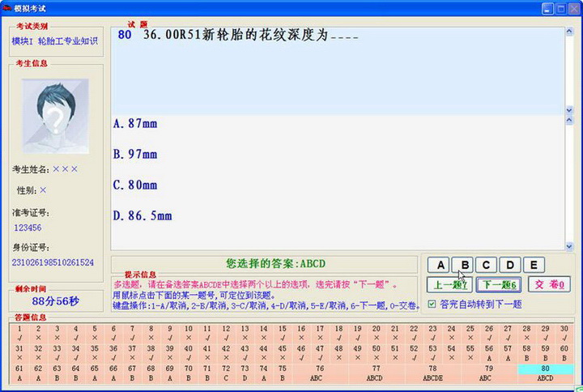Select answer button C
This screenshot has height=392, width=583.
pos(486,265)
